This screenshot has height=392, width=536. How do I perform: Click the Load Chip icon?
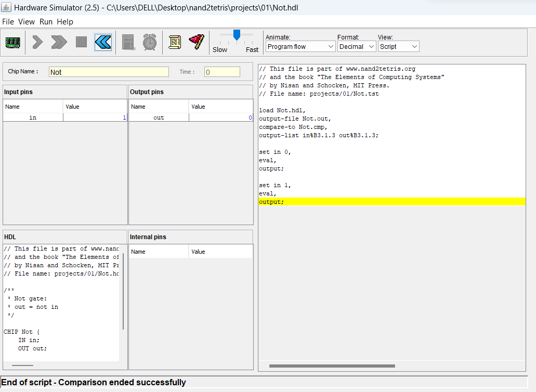point(12,42)
